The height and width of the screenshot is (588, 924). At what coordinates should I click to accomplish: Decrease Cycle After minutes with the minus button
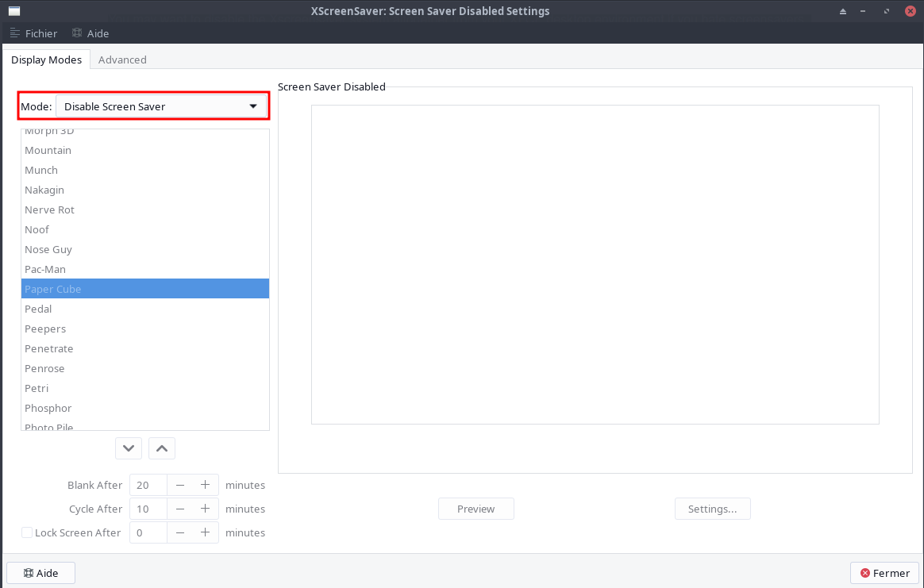(180, 509)
